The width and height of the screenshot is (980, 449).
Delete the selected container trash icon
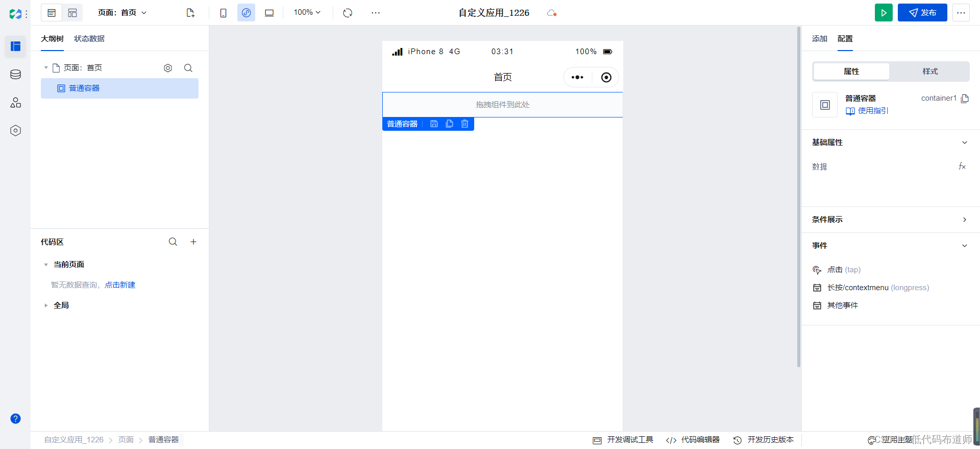click(464, 124)
